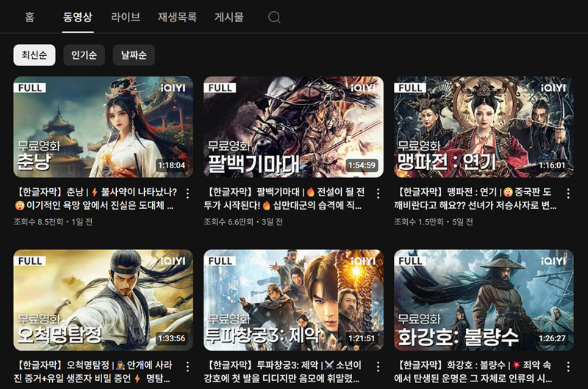Play the 팔백기마대 thumbnail
The width and height of the screenshot is (588, 389).
(x=293, y=127)
